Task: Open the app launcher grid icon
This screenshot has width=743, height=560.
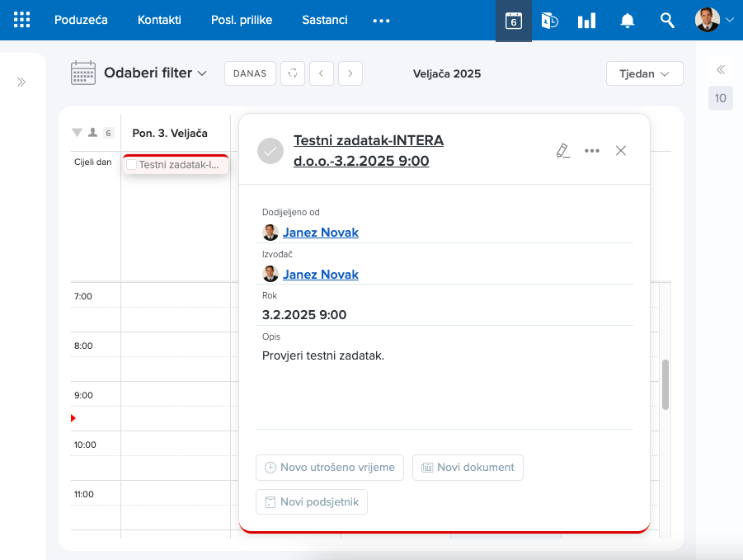Action: tap(22, 20)
